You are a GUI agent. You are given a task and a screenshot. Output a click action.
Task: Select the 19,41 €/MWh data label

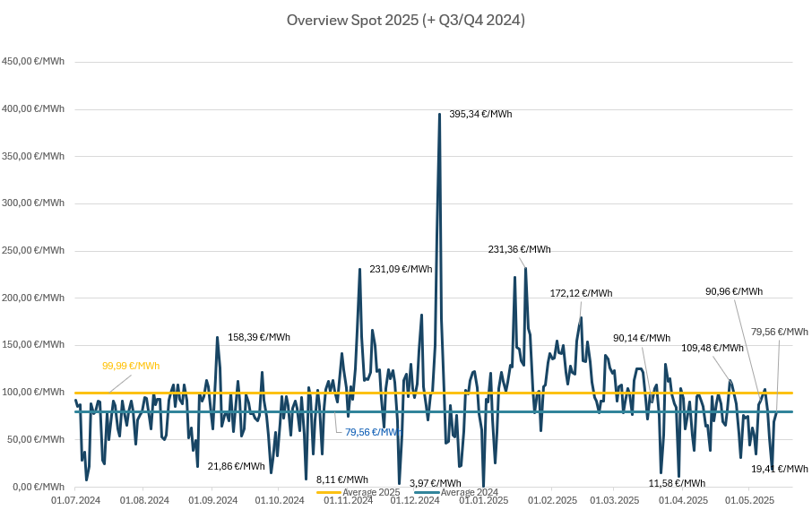click(x=780, y=469)
